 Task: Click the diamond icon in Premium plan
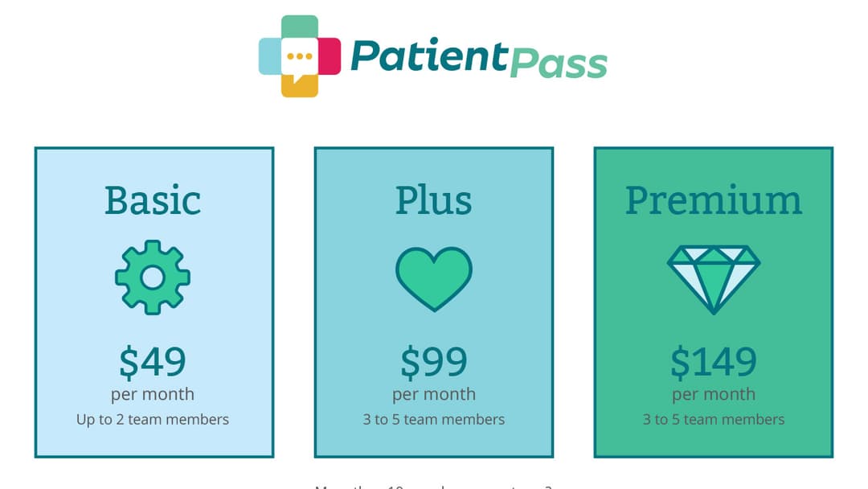coord(714,280)
